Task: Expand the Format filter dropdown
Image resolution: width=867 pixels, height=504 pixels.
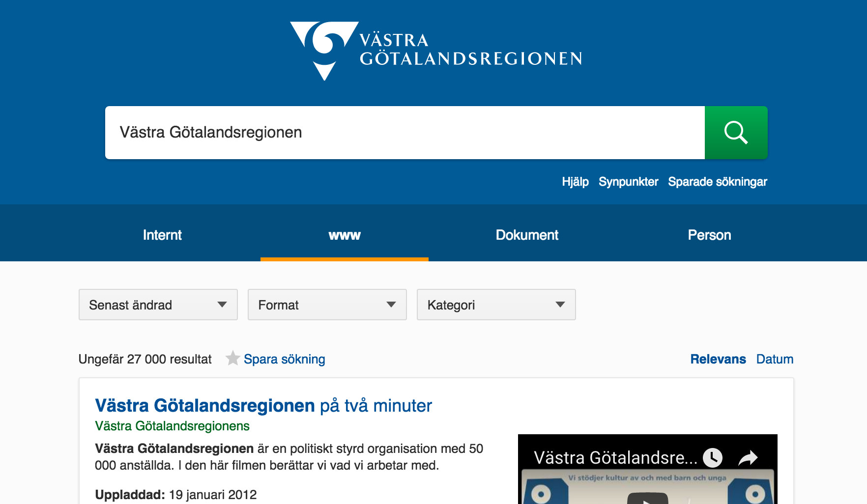Action: coord(327,305)
